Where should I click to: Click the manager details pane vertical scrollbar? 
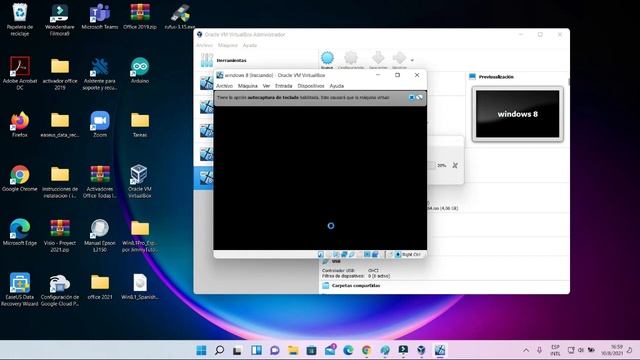point(568,82)
